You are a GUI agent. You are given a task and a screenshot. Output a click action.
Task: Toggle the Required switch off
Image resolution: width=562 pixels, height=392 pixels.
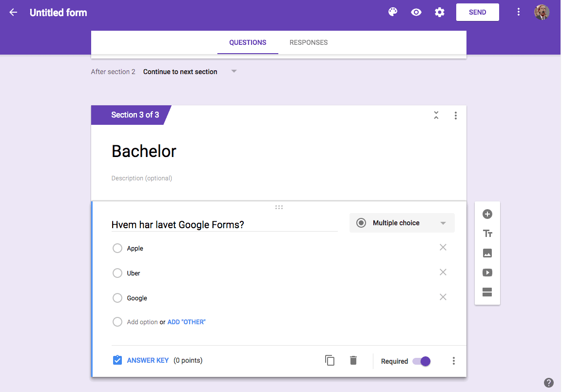422,361
